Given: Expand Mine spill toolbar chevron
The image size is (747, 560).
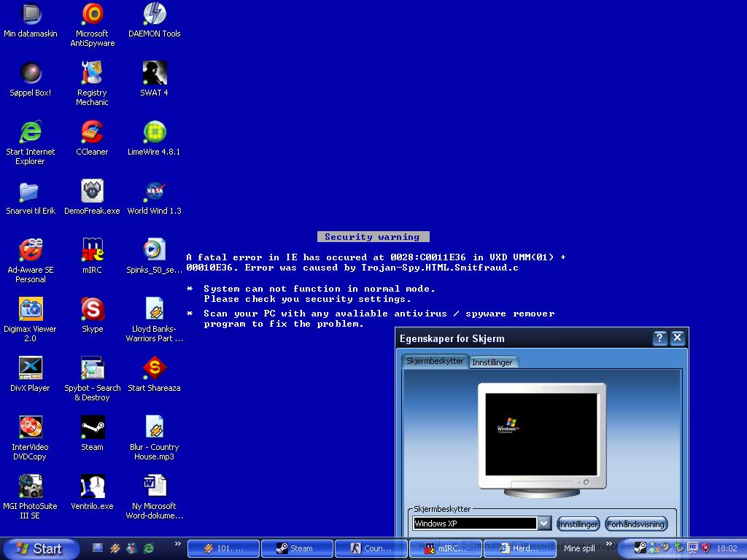Looking at the screenshot, I should coord(608,544).
